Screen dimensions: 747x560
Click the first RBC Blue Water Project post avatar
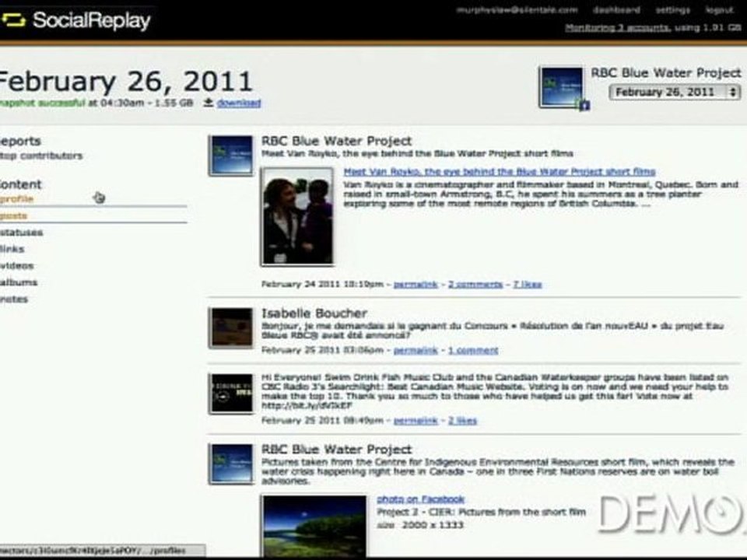(232, 156)
